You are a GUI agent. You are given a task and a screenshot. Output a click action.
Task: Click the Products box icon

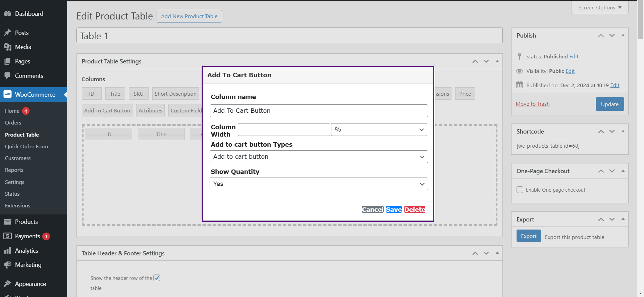click(7, 222)
